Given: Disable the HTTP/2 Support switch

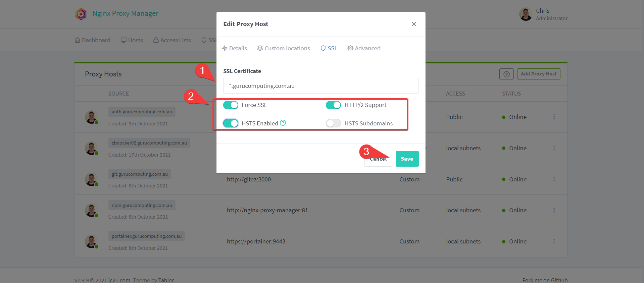Looking at the screenshot, I should (x=333, y=105).
